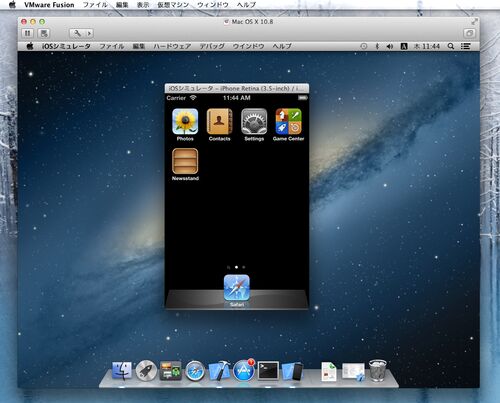Expand the arrow next to wrench button
Image resolution: width=500 pixels, height=403 pixels.
[x=89, y=33]
